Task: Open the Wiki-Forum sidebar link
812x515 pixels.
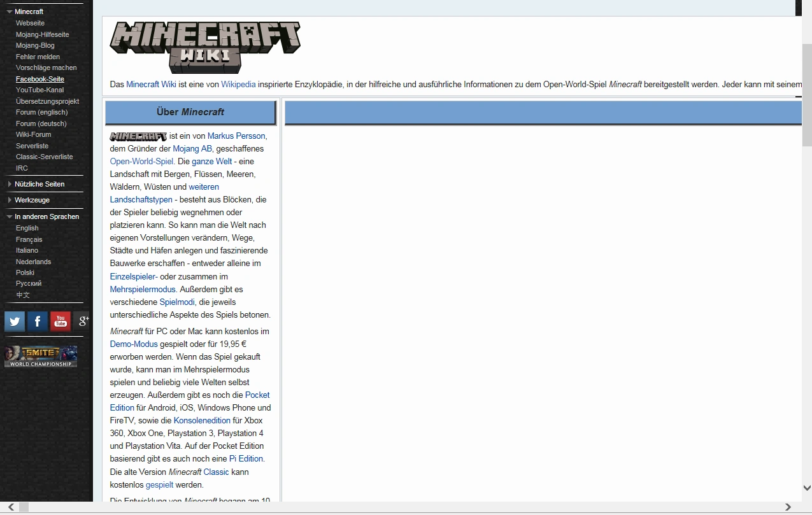Action: pos(33,134)
